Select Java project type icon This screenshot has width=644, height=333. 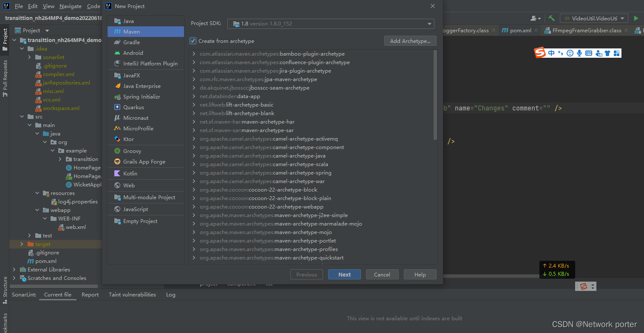click(x=117, y=21)
